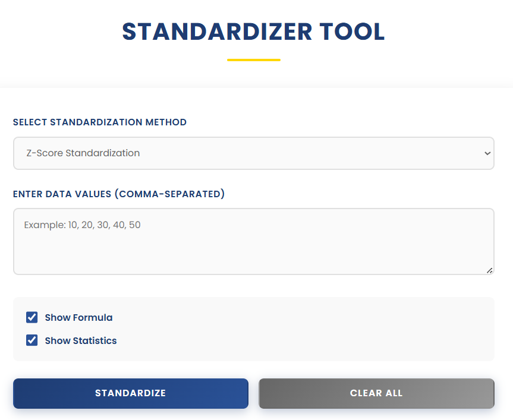Select the Z-Score Standardization combo box

pos(254,153)
